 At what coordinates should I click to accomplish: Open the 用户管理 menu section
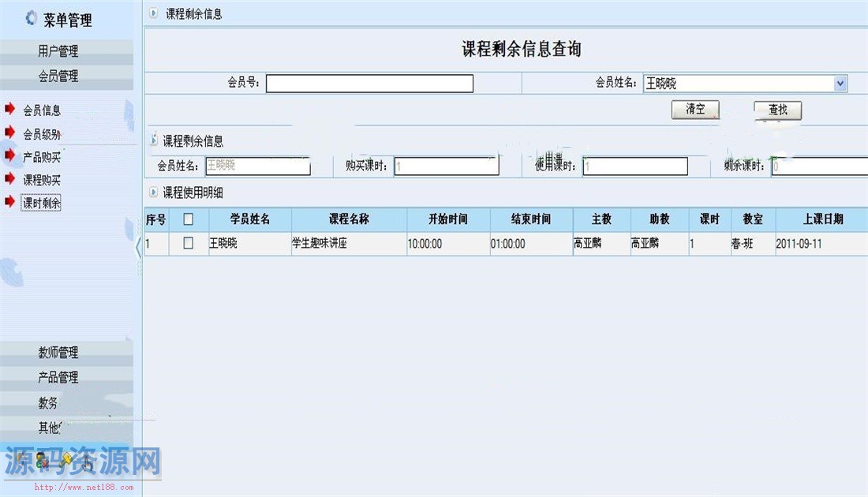pos(66,51)
